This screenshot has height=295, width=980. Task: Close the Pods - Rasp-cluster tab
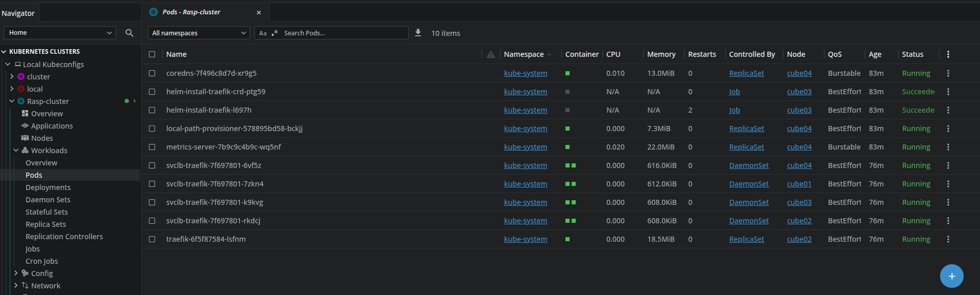(x=258, y=12)
